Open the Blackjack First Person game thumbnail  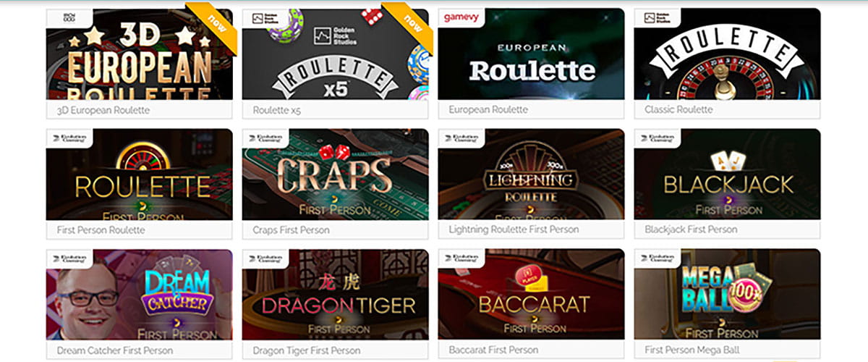(x=728, y=174)
